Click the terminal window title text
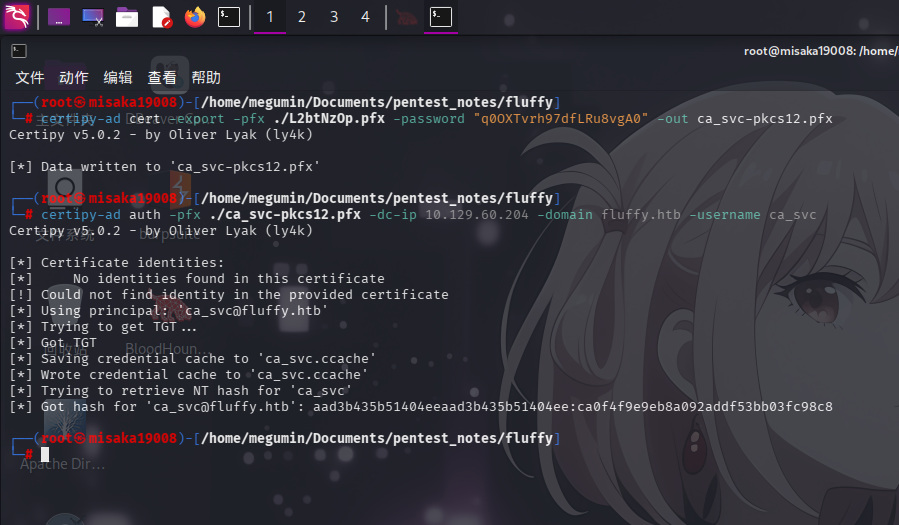Viewport: 899px width, 525px height. (x=820, y=51)
